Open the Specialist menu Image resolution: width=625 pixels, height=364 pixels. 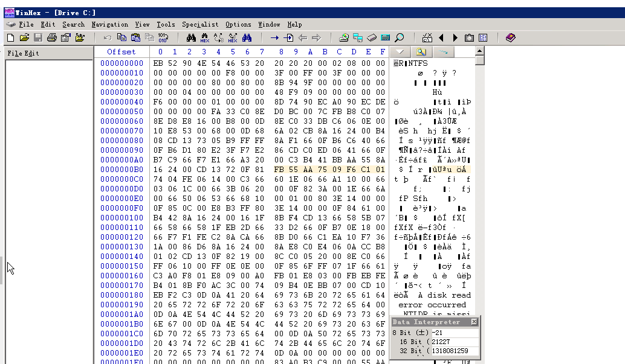(200, 24)
